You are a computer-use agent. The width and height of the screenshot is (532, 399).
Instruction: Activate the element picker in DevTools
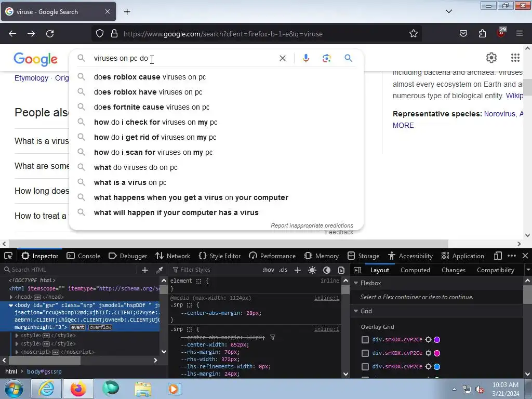coord(8,256)
